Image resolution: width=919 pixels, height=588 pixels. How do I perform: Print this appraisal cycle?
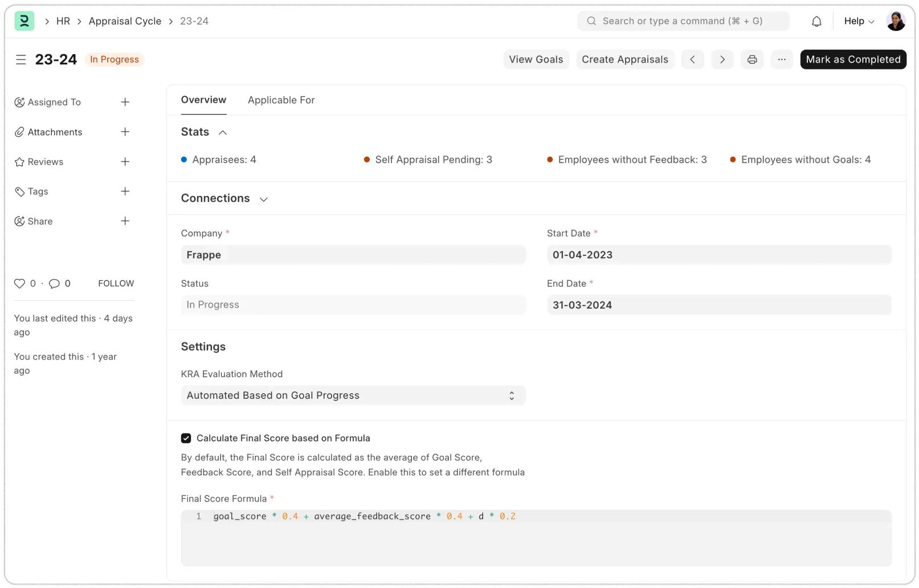pos(752,59)
